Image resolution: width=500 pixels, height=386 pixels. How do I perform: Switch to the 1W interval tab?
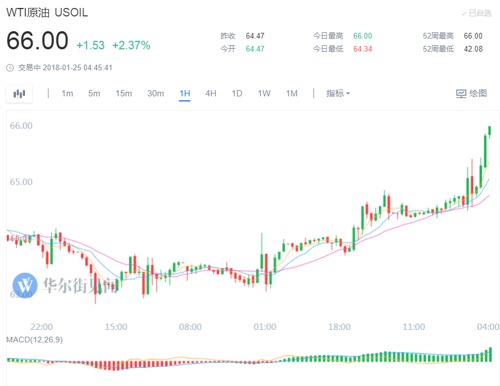[264, 93]
